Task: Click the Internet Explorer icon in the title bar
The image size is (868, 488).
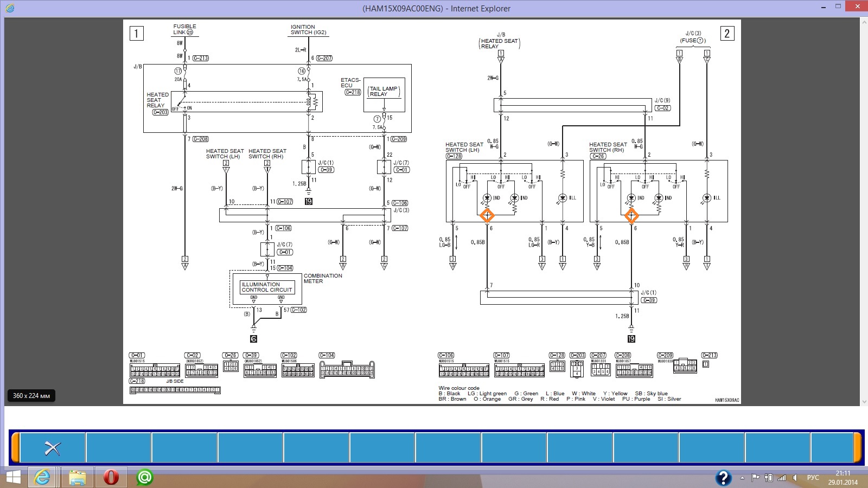Action: 10,8
